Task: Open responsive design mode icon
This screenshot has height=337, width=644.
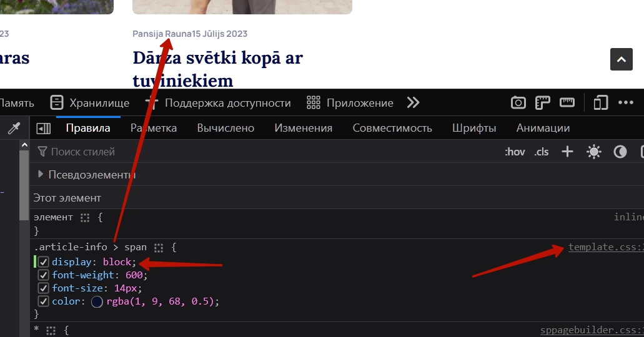Action: pyautogui.click(x=600, y=103)
